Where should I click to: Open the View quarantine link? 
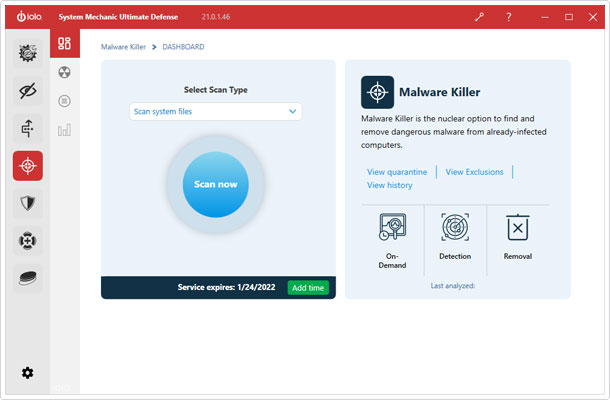point(397,172)
